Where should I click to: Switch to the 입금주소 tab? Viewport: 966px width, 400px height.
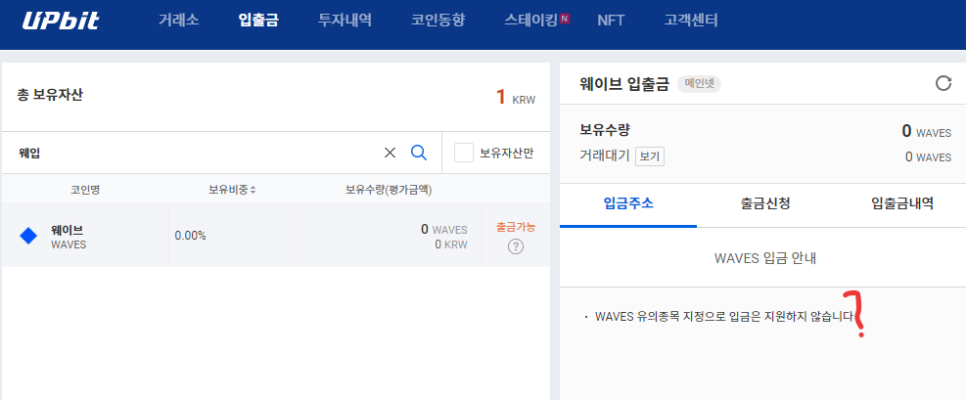(628, 204)
